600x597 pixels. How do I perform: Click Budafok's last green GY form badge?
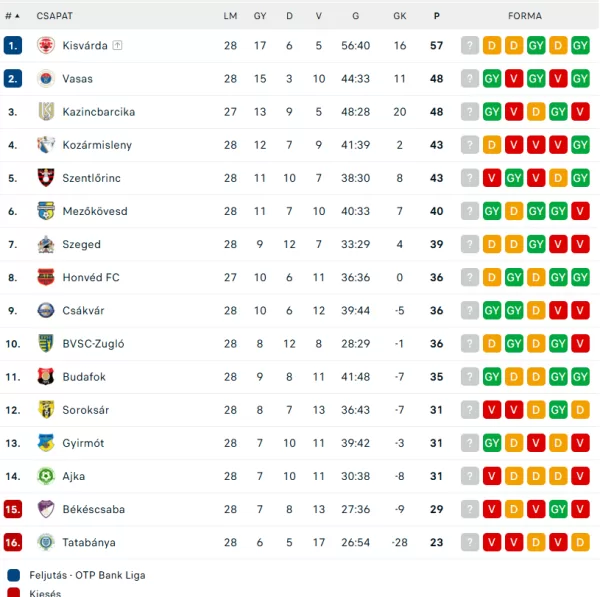click(x=580, y=377)
